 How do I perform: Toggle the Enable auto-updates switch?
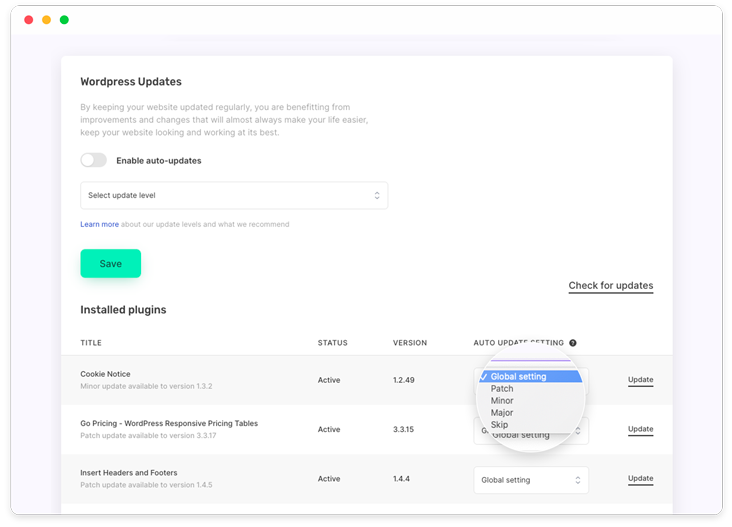[93, 160]
